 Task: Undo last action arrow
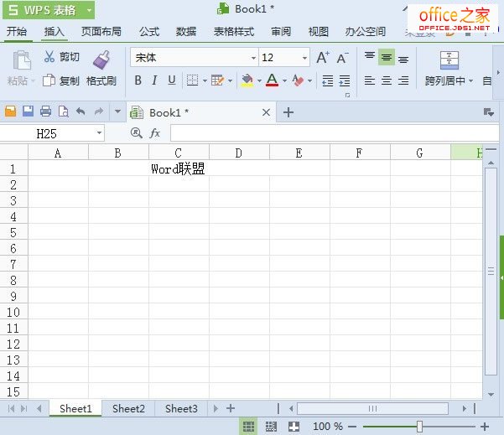click(x=81, y=111)
